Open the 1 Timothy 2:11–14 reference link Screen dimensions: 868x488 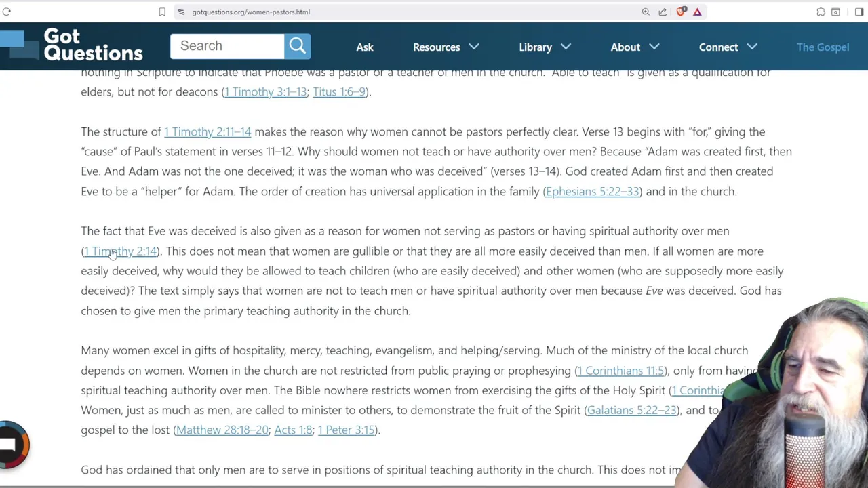[x=208, y=131]
